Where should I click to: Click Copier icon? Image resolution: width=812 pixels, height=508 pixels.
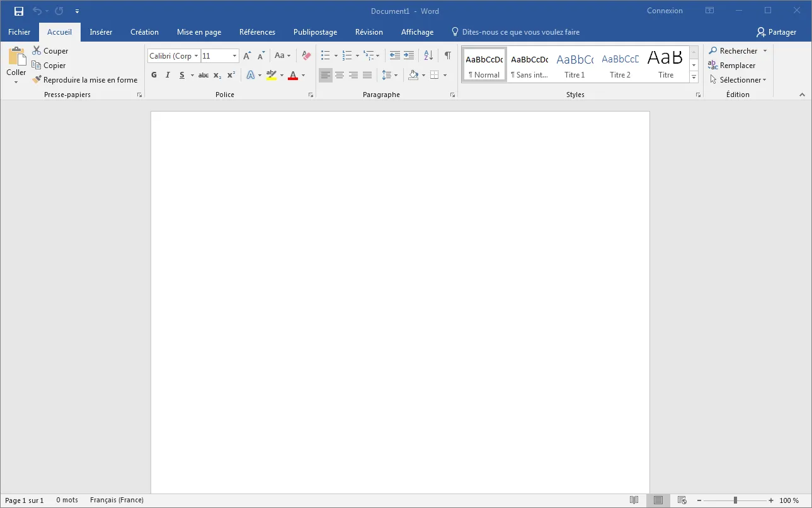37,65
